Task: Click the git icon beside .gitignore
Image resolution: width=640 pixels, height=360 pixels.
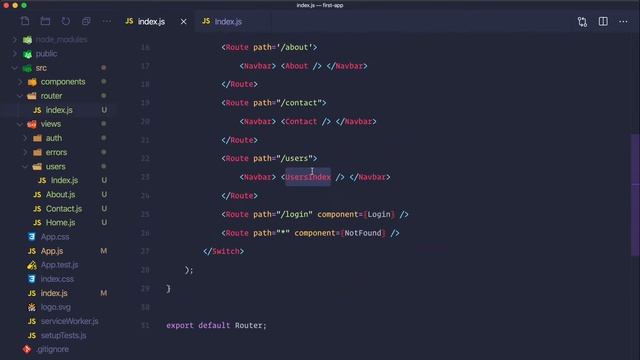Action: pos(27,349)
